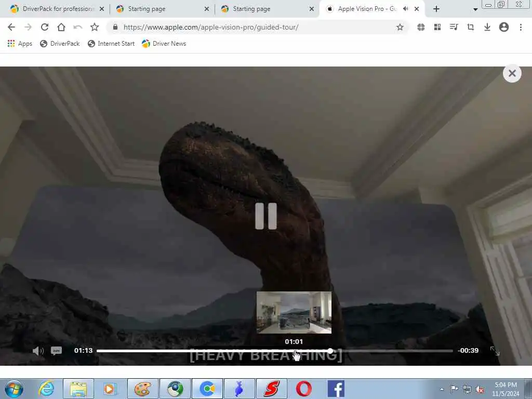This screenshot has width=532, height=399.
Task: Click the 01:01 preview thumbnail
Action: [294, 312]
